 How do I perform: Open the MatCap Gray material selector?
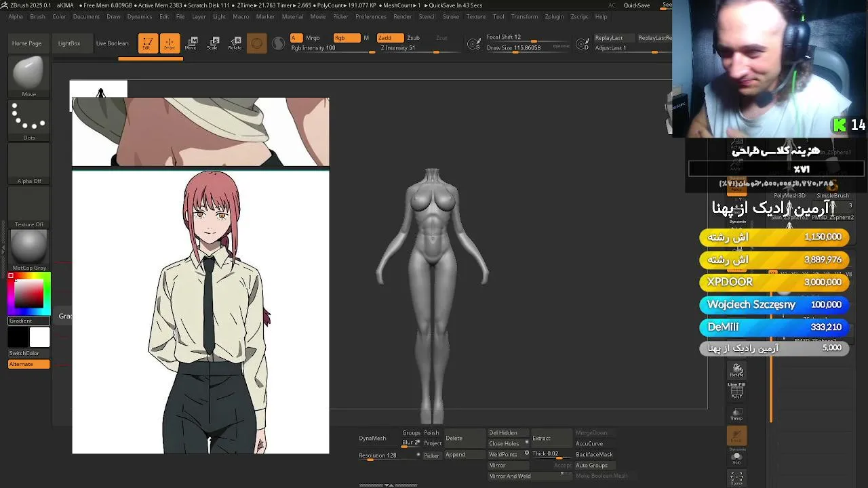(28, 251)
